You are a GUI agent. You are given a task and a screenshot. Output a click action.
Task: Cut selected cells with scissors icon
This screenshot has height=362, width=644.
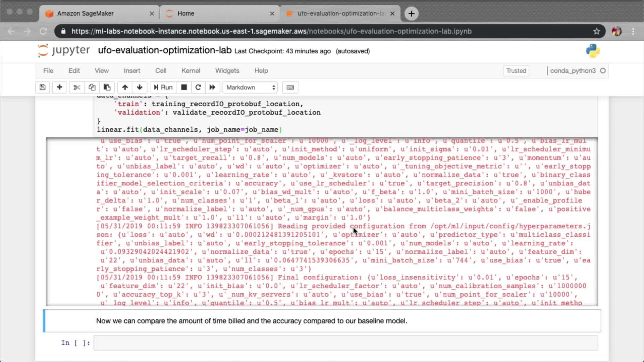[x=77, y=87]
